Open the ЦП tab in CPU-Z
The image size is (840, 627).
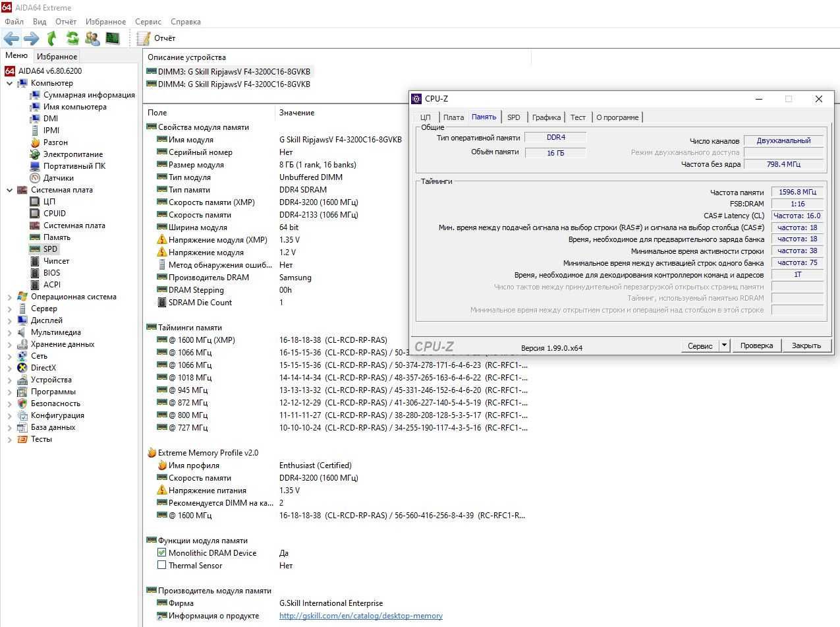426,117
